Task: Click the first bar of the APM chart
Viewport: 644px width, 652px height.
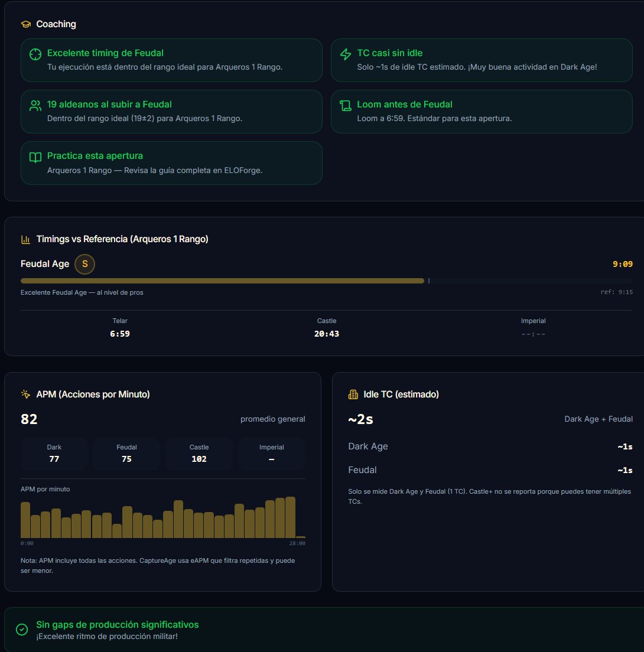Action: coord(25,520)
